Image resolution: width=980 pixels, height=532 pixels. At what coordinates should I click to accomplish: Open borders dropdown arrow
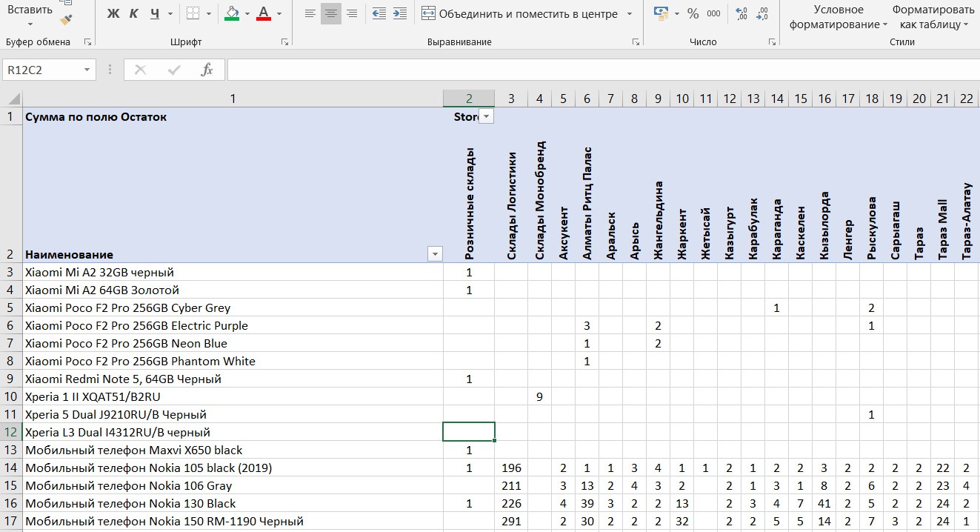209,13
